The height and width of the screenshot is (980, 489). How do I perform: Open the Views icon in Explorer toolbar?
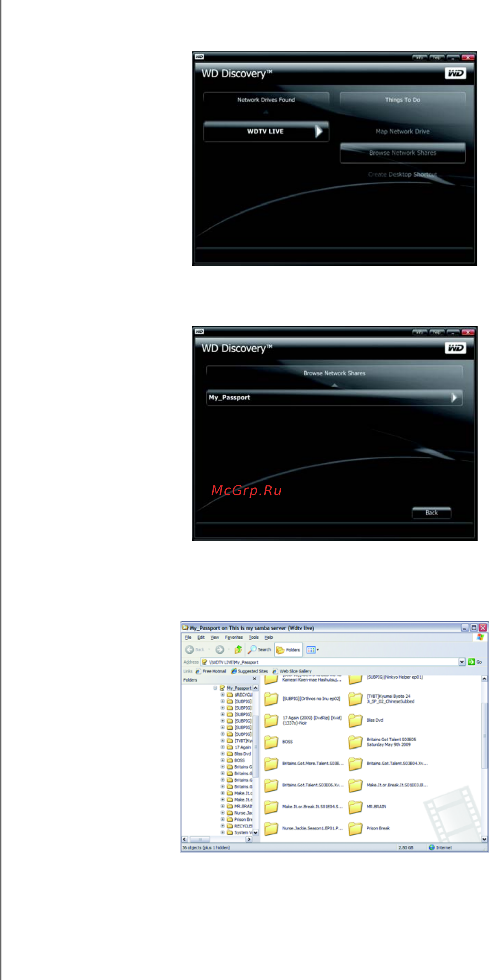point(311,650)
